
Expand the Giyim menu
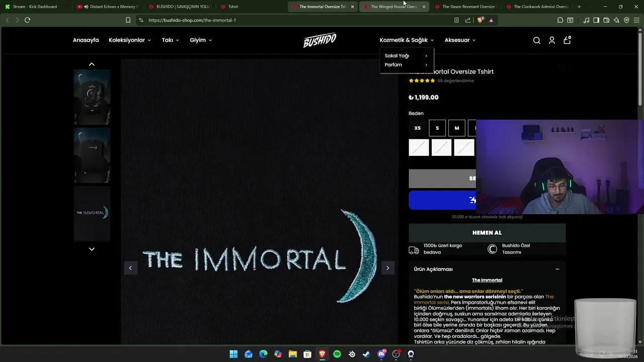click(201, 40)
